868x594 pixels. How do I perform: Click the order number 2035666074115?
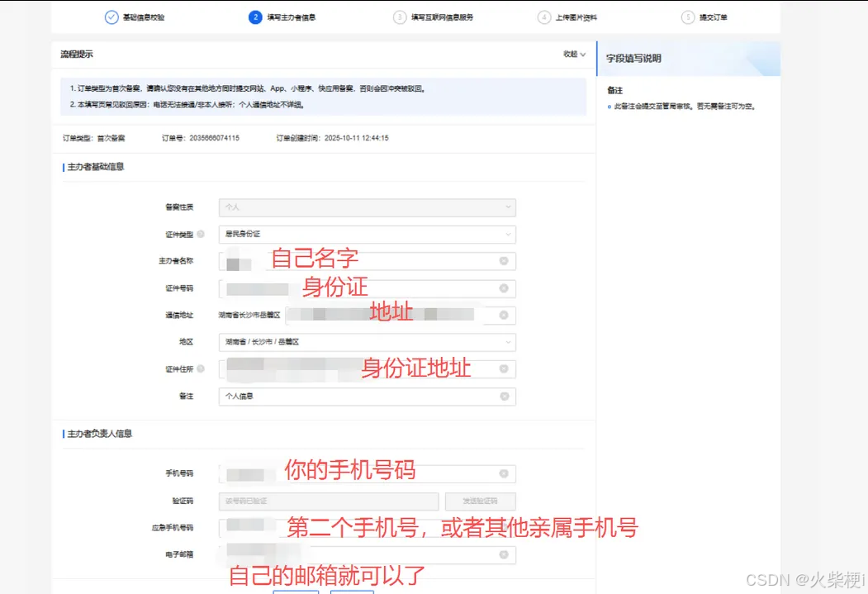(214, 138)
